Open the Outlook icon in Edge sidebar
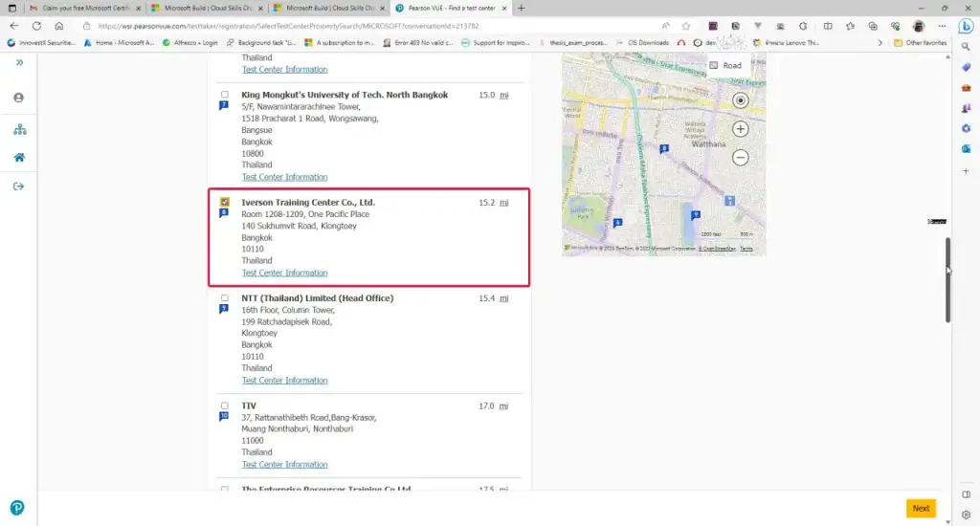The width and height of the screenshot is (980, 526). click(x=966, y=149)
